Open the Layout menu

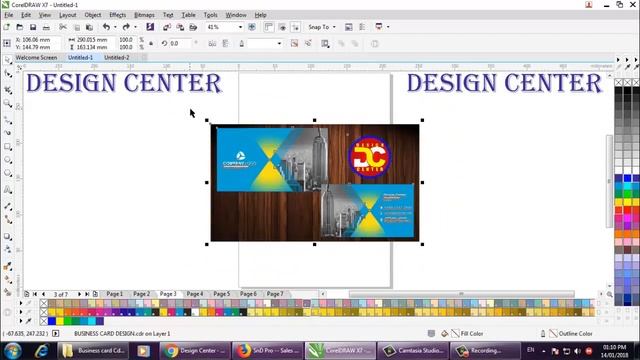(67, 15)
